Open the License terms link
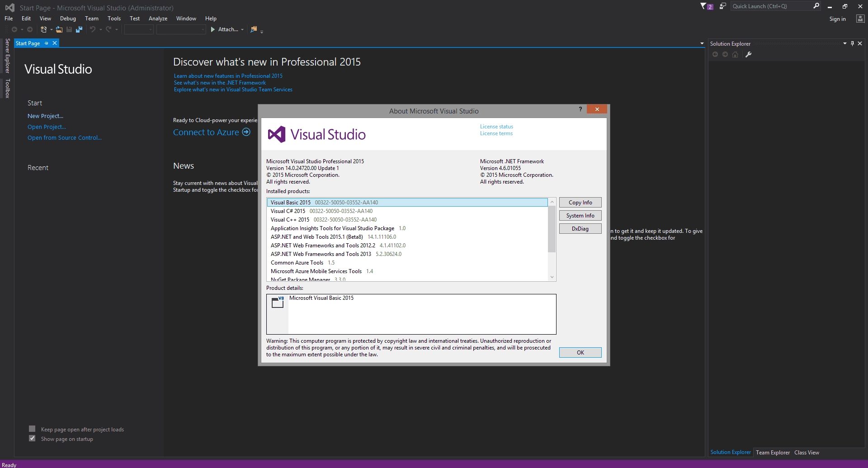868x468 pixels. pos(496,133)
